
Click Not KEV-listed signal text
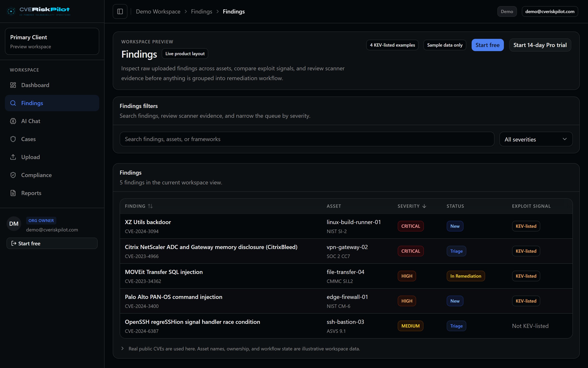[530, 326]
